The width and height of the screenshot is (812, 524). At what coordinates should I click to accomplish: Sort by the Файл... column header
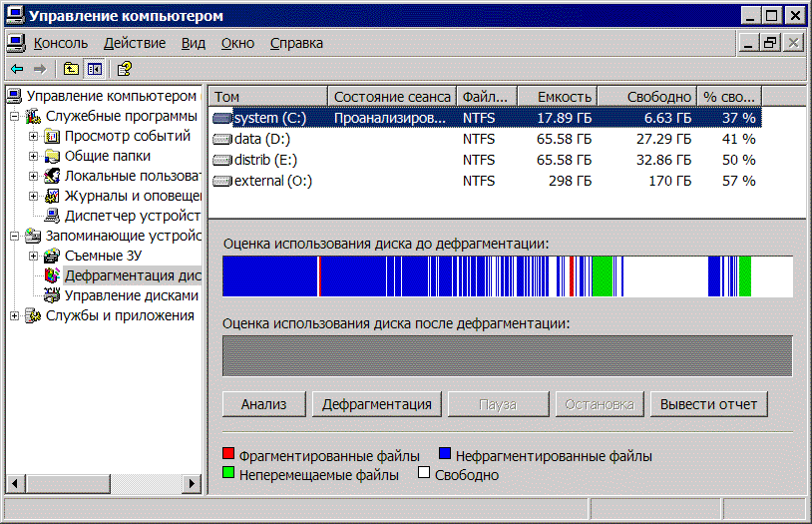point(487,97)
